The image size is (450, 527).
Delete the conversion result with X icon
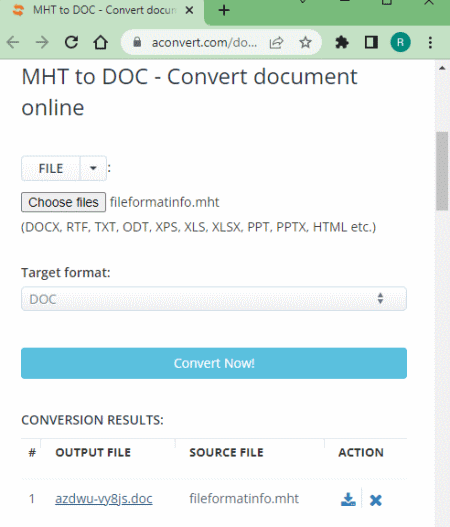[x=375, y=500]
